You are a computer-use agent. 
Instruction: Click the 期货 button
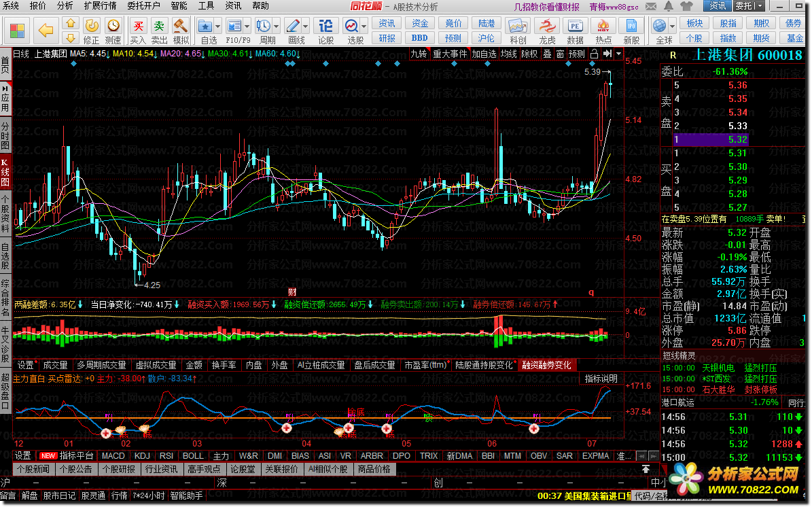click(761, 38)
